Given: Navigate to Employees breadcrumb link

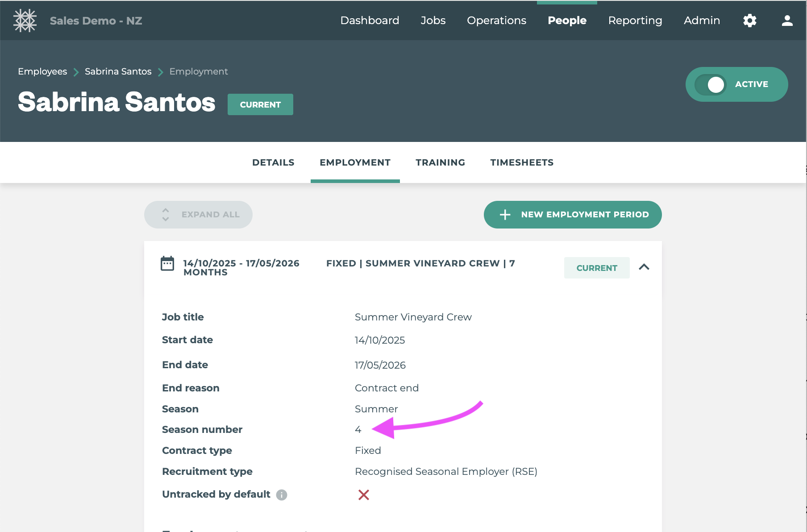Looking at the screenshot, I should coord(42,71).
